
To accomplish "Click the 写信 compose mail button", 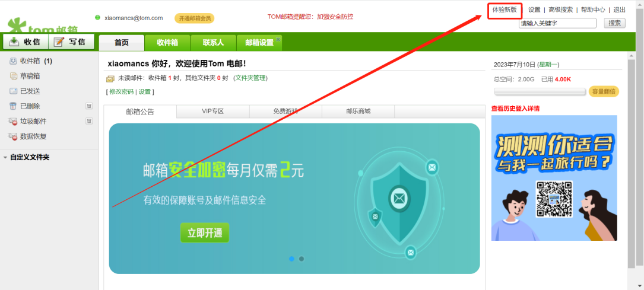I will [71, 42].
